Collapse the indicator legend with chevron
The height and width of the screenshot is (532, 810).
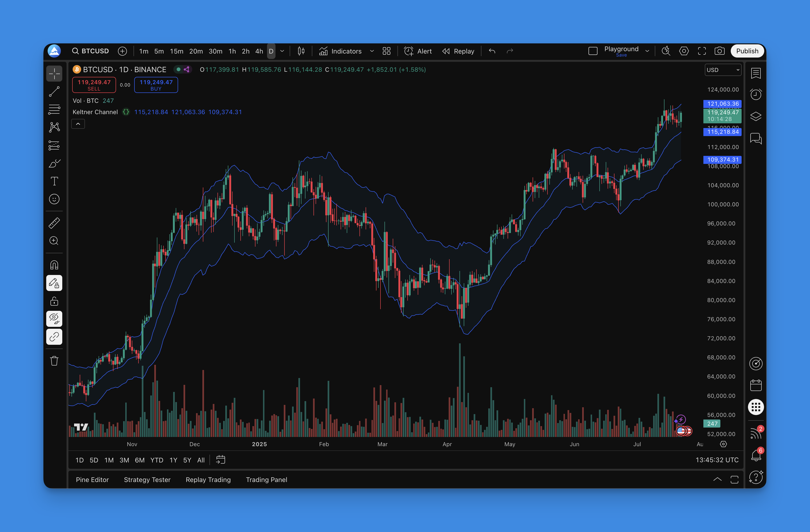(x=78, y=124)
